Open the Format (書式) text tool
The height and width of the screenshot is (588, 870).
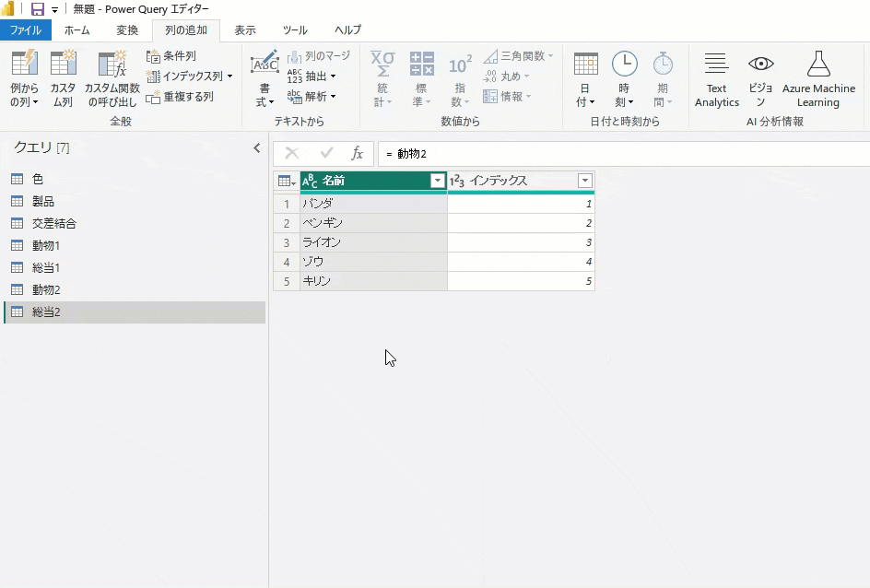coord(265,78)
